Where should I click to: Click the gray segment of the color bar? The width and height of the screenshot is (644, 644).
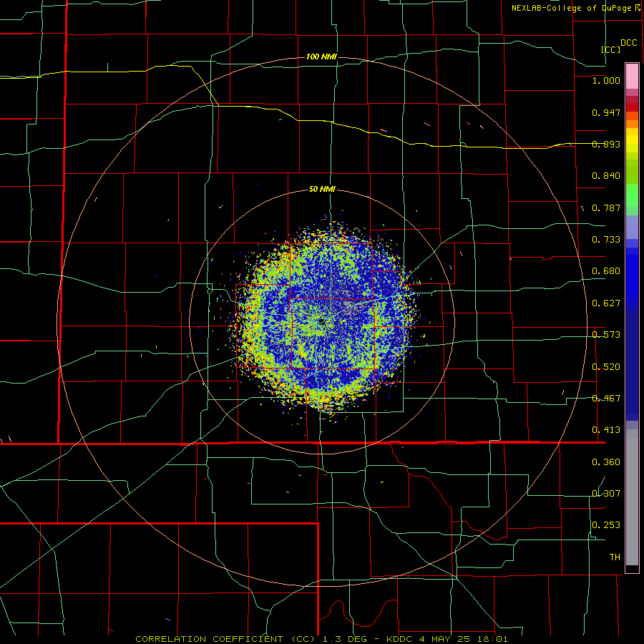[632, 497]
